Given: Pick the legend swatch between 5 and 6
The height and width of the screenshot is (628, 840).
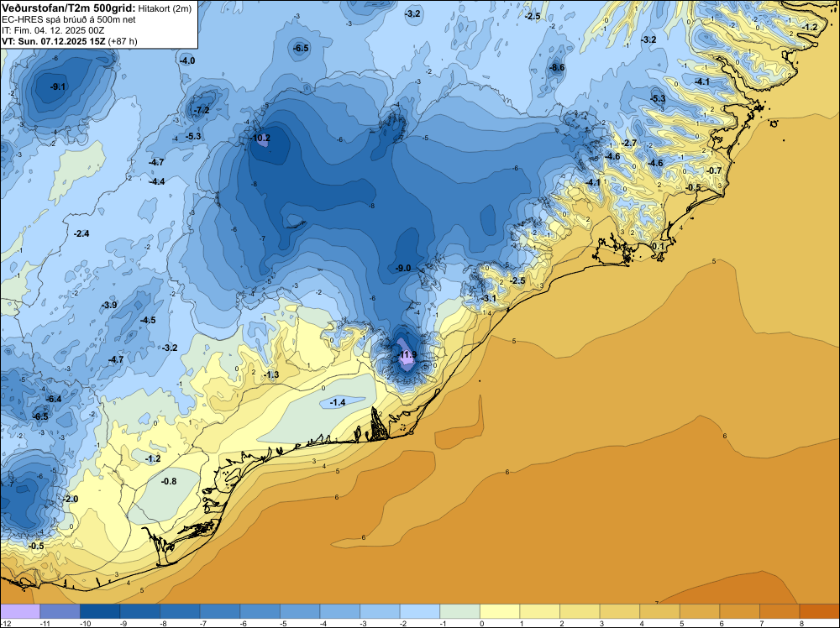Looking at the screenshot, I should pyautogui.click(x=700, y=611).
